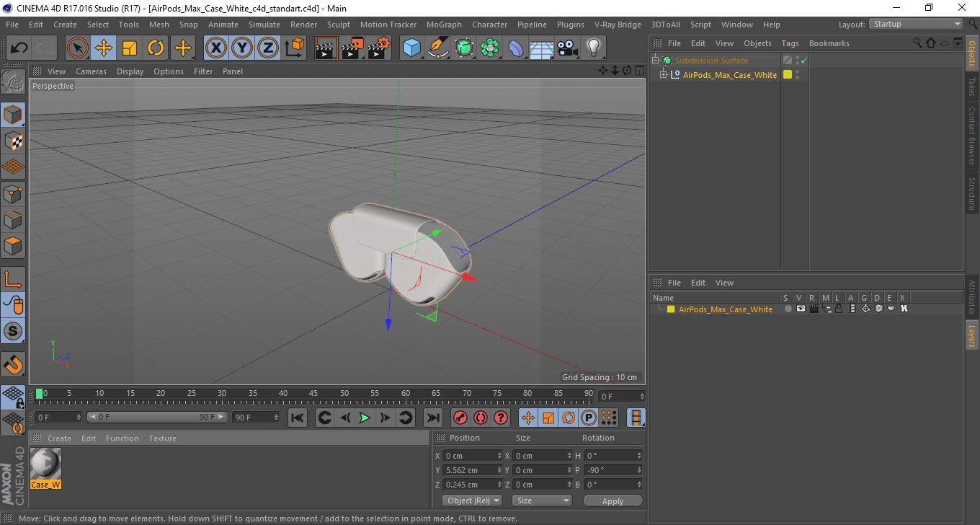
Task: Render the active view icon
Action: 327,48
